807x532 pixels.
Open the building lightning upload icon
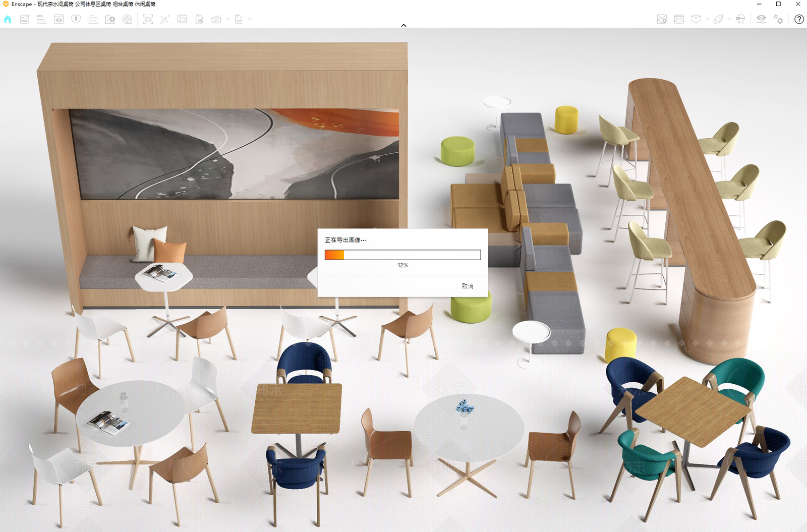pyautogui.click(x=110, y=19)
